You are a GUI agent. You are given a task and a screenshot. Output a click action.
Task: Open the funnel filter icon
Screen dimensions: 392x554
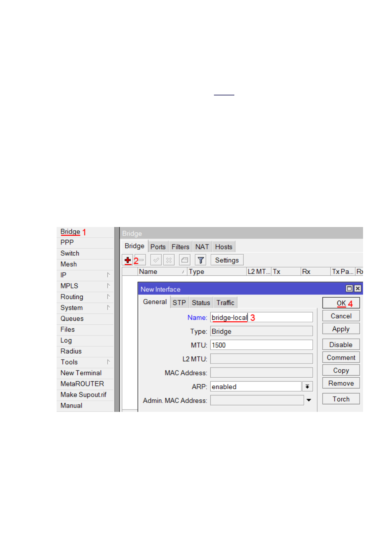click(200, 260)
